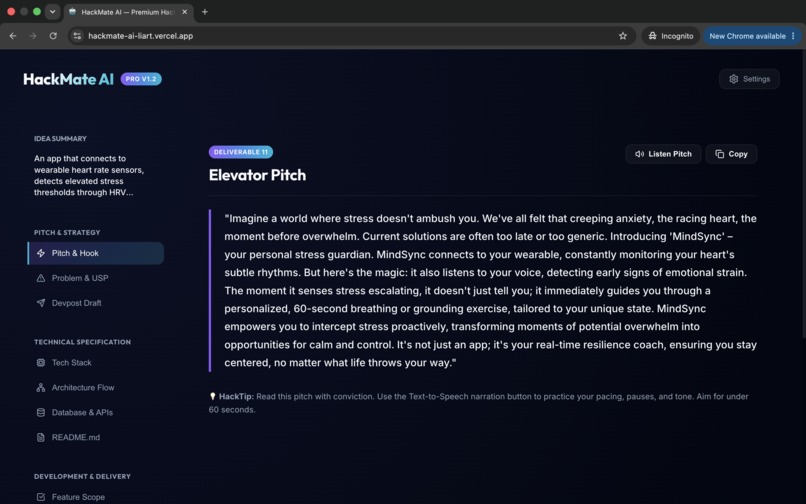The height and width of the screenshot is (504, 806).
Task: Click the Listen Pitch speaker button
Action: pyautogui.click(x=663, y=154)
